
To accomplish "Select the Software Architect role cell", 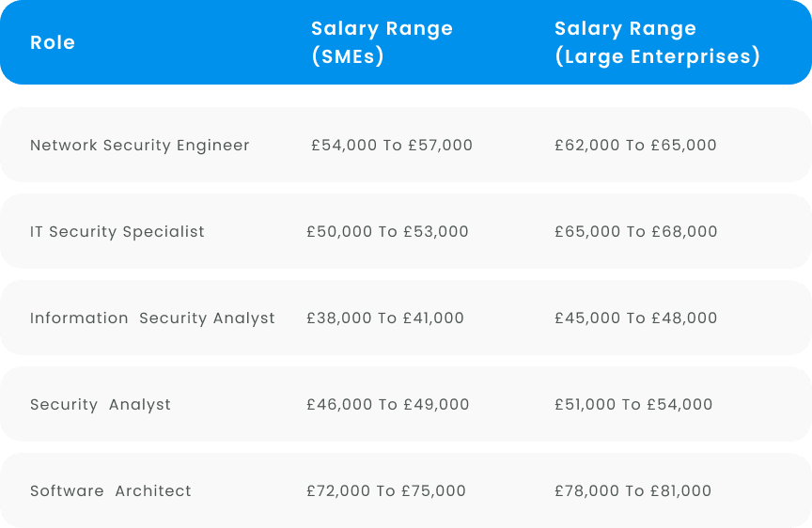I will click(x=111, y=490).
